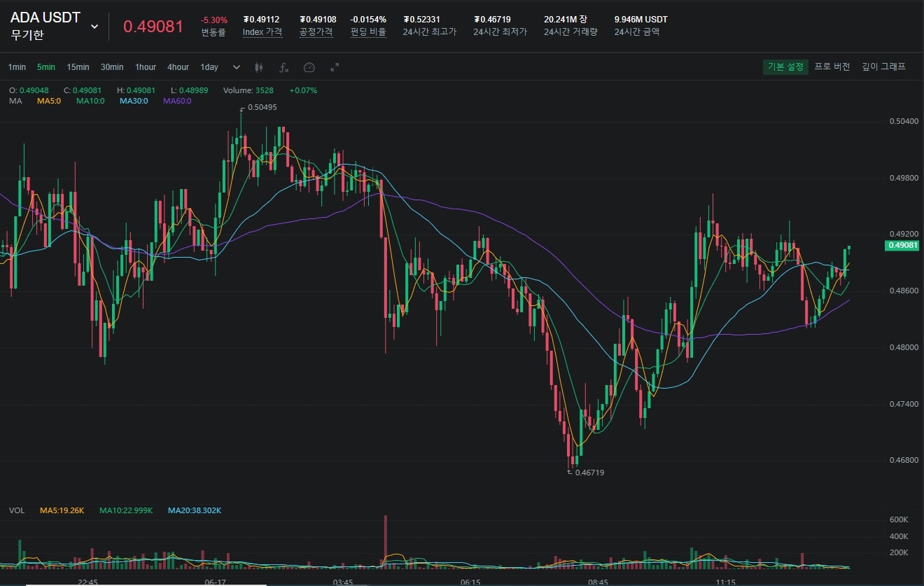The width and height of the screenshot is (924, 586).
Task: Click the MA60:0 indicator label
Action: click(x=177, y=101)
